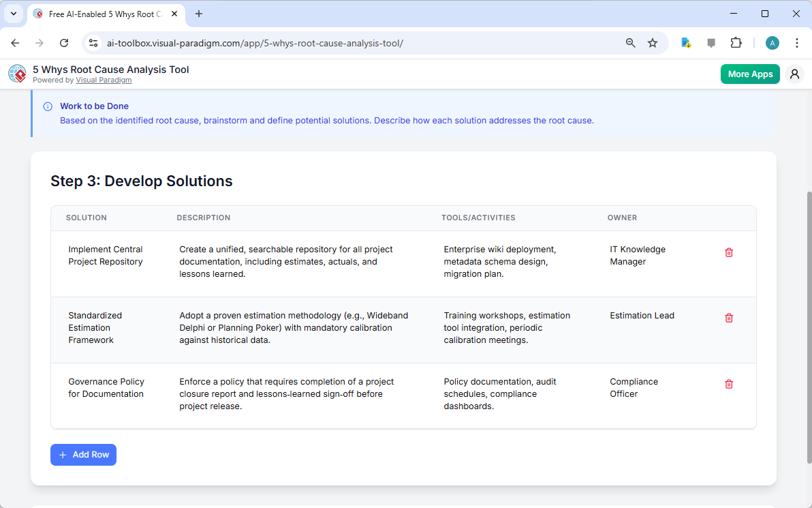Image resolution: width=812 pixels, height=508 pixels.
Task: Click the Add Row button
Action: point(83,455)
